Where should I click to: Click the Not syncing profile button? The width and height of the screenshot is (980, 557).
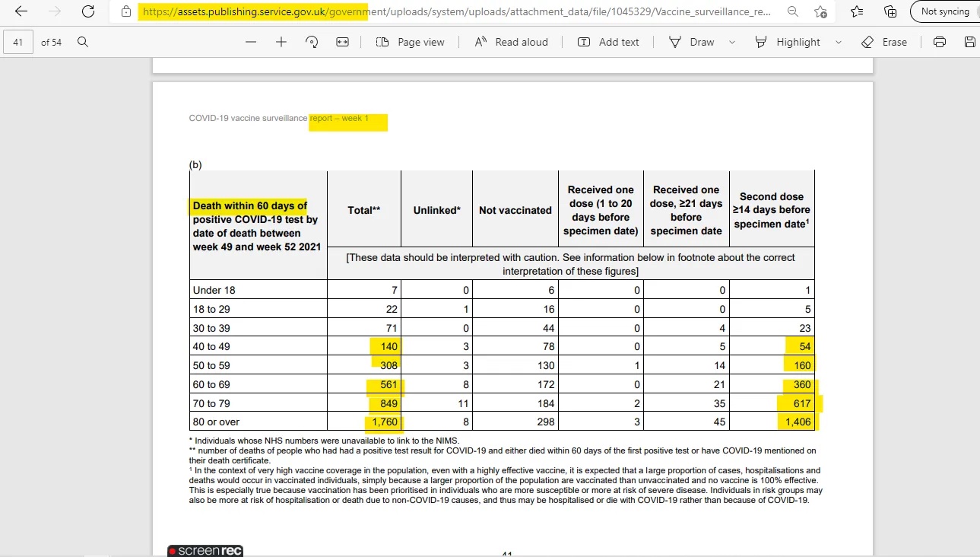(x=945, y=11)
